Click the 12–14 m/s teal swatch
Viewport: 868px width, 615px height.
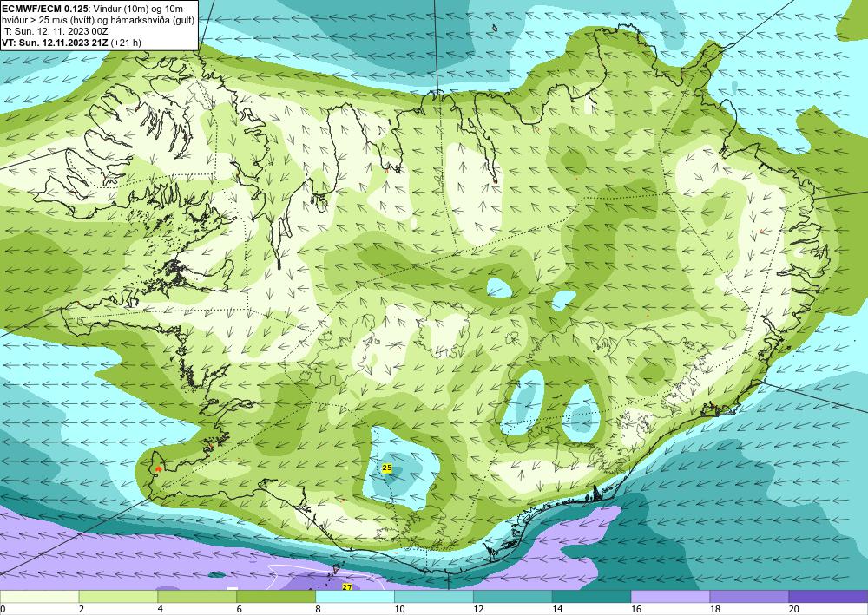(x=513, y=597)
